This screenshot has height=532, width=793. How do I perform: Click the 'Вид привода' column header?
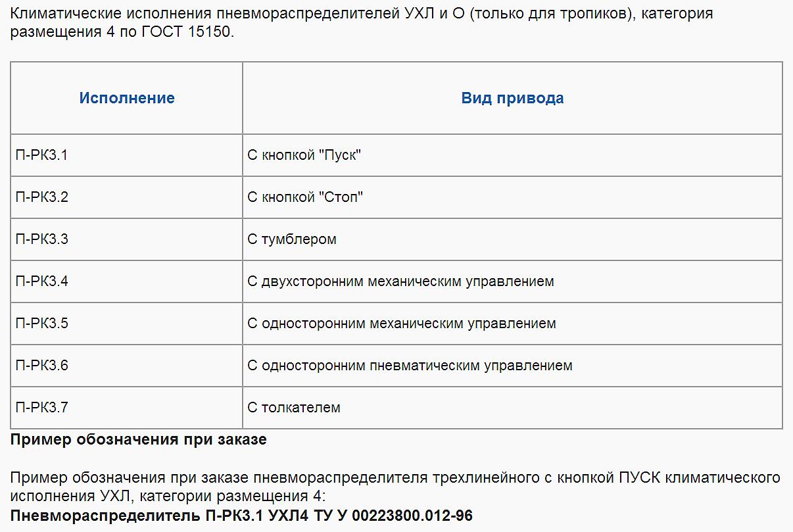point(512,98)
